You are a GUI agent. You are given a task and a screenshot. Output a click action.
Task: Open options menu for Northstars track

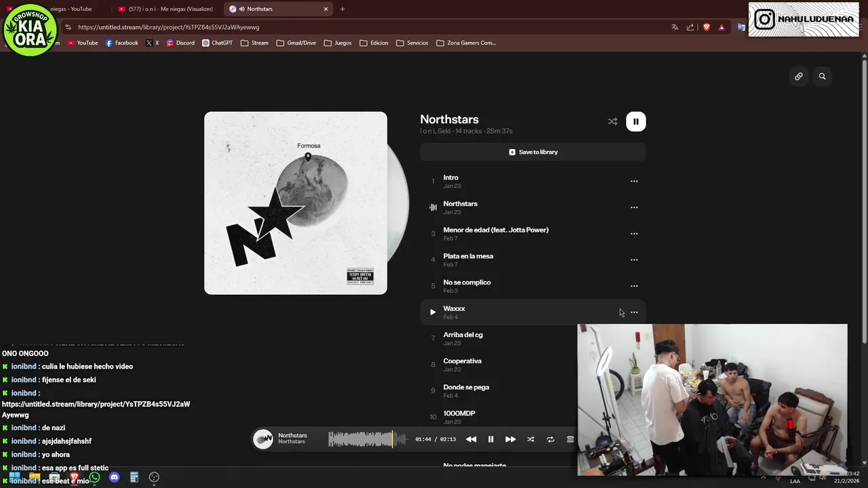tap(634, 207)
